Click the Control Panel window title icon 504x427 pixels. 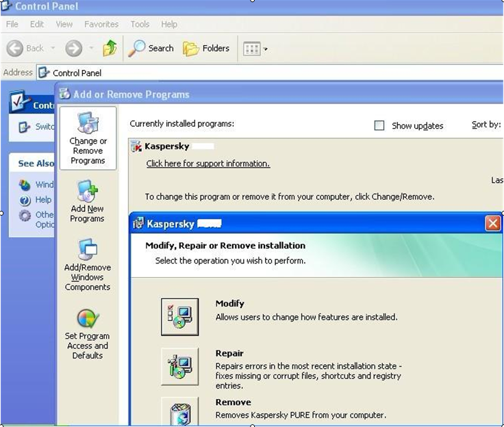tap(5, 5)
